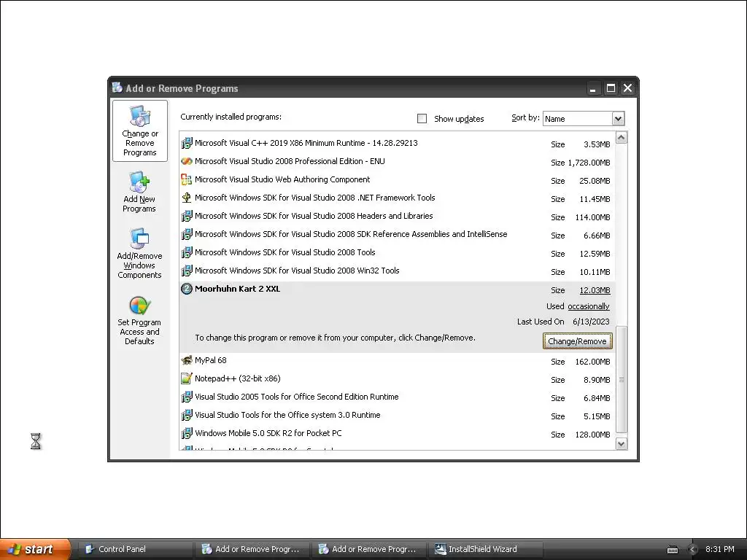Click the 6/13/2023 last used date
Image resolution: width=747 pixels, height=560 pixels.
591,322
